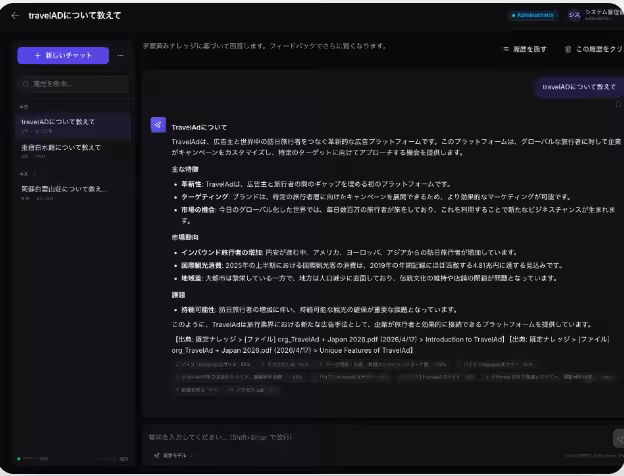Click the 課題 section heading
Screen dimensions: 624x476
click(178, 295)
